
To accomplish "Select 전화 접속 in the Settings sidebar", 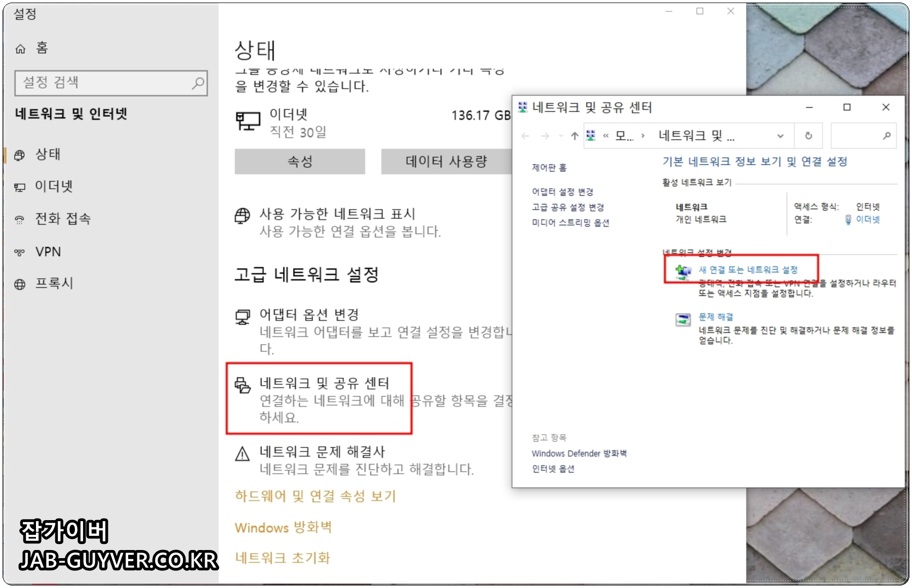I will pyautogui.click(x=63, y=219).
